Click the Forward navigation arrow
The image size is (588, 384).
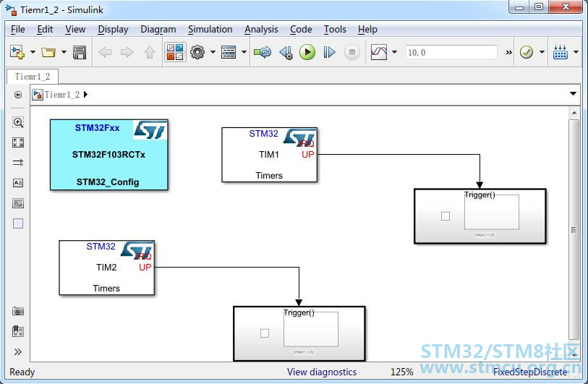(127, 52)
